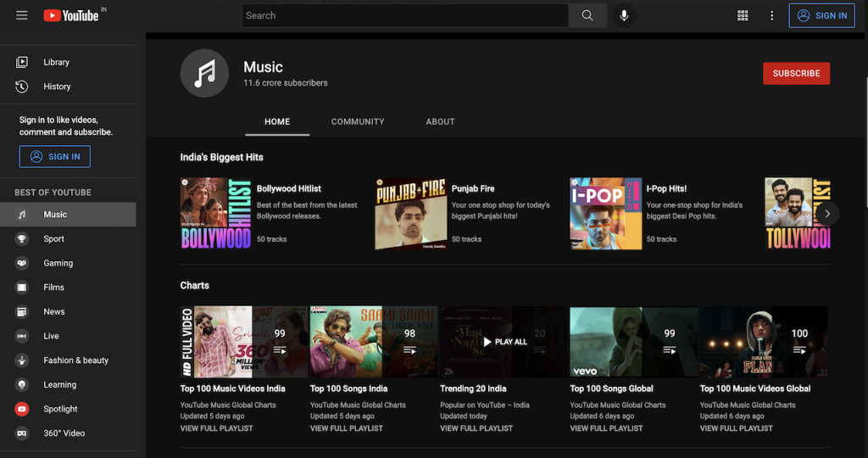Switch to the HOME tab
This screenshot has height=458, width=868.
pyautogui.click(x=277, y=122)
